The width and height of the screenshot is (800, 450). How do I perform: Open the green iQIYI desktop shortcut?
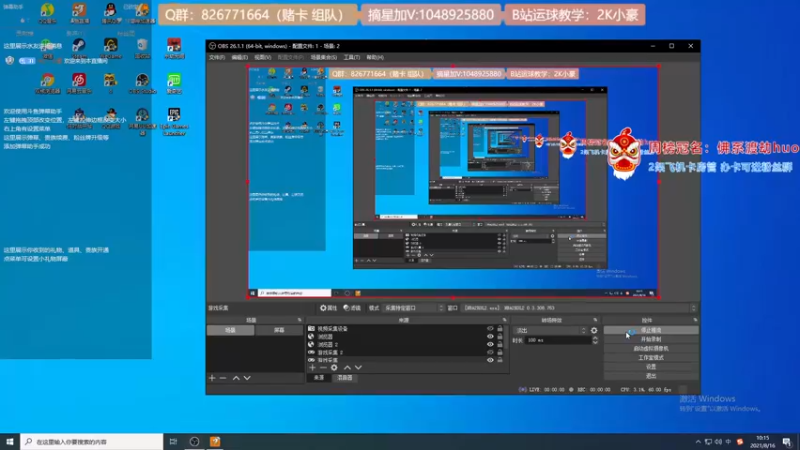tap(174, 83)
